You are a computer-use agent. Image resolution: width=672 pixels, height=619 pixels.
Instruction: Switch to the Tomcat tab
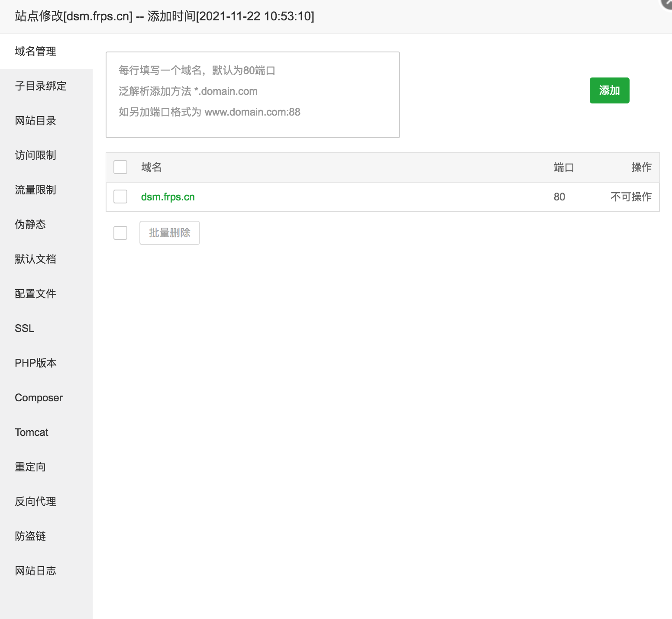click(32, 432)
